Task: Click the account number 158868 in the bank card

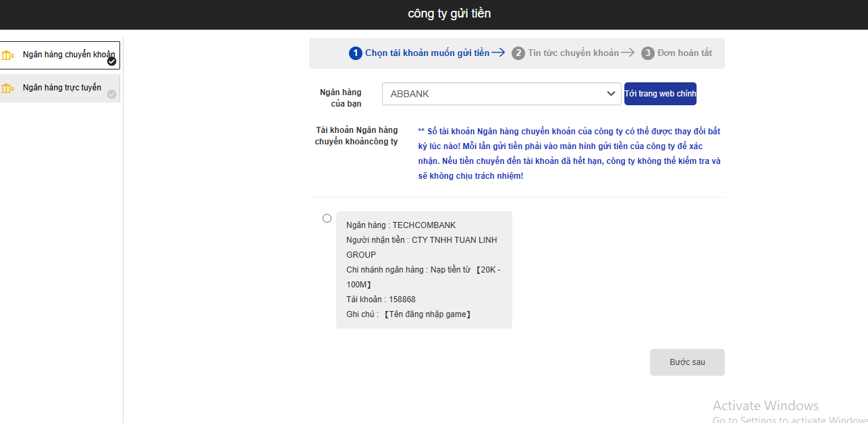Action: pyautogui.click(x=402, y=300)
